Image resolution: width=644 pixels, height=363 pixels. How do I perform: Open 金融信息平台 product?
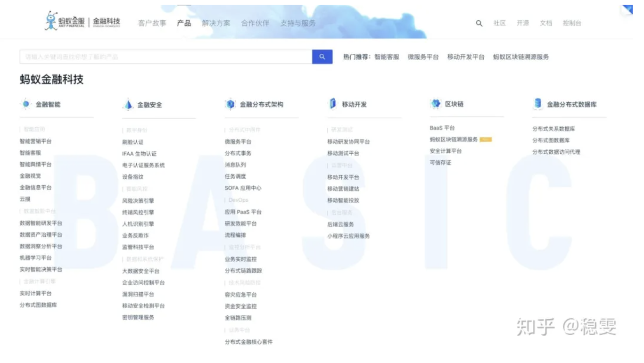point(36,188)
